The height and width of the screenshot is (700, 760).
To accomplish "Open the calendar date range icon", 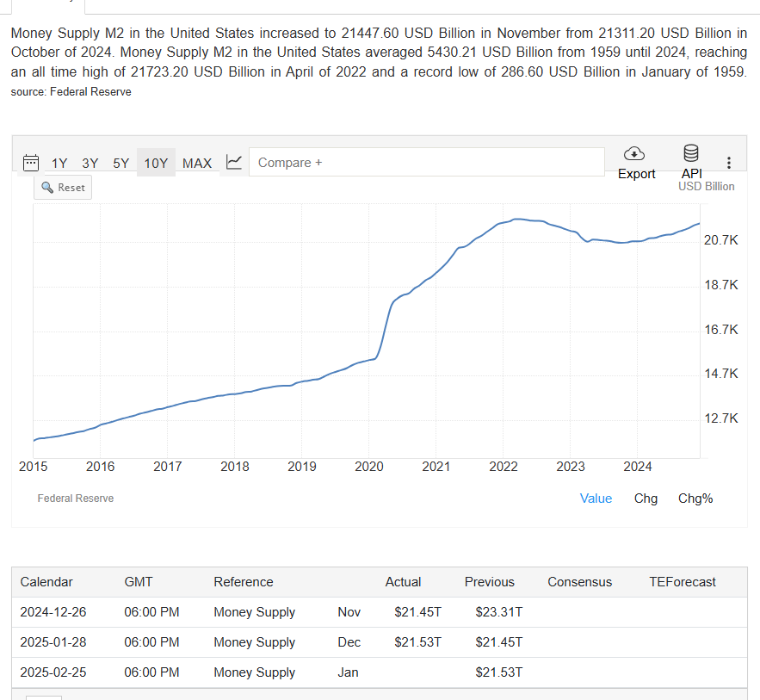I will point(31,162).
